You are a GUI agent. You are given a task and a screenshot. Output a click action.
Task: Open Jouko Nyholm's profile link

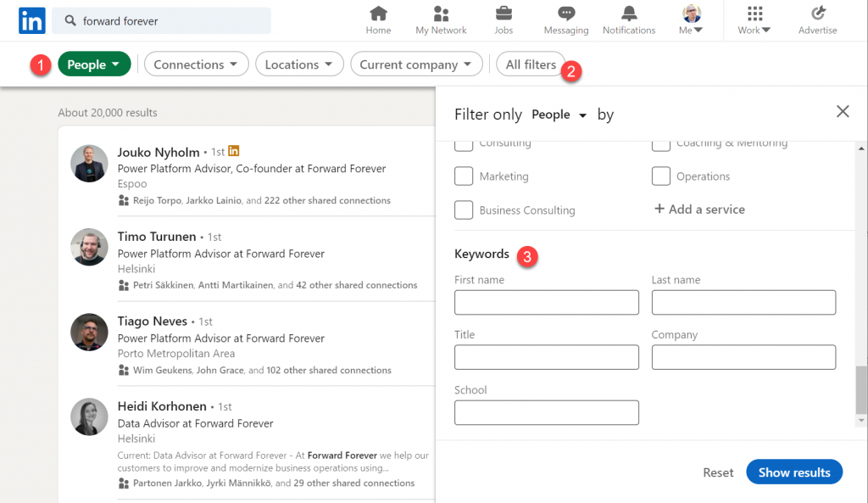click(159, 152)
